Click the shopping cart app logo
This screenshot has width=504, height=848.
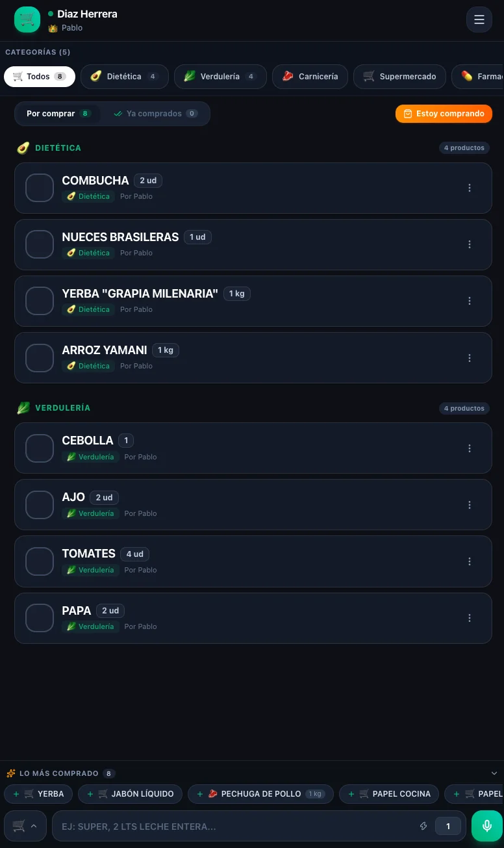pyautogui.click(x=27, y=19)
